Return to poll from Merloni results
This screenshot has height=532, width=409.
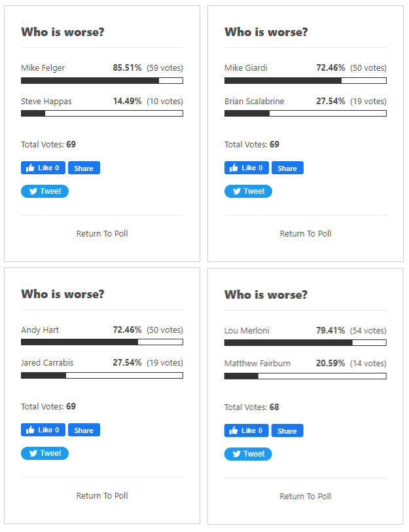pyautogui.click(x=306, y=497)
